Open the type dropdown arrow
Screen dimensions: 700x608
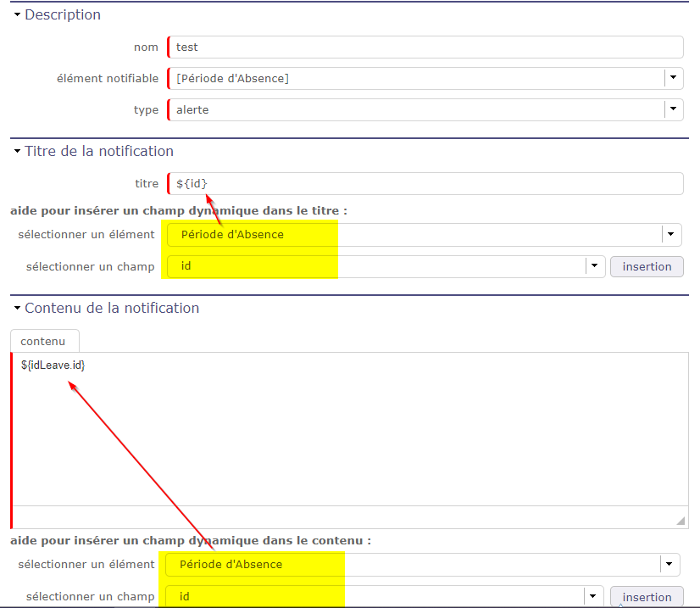(673, 109)
